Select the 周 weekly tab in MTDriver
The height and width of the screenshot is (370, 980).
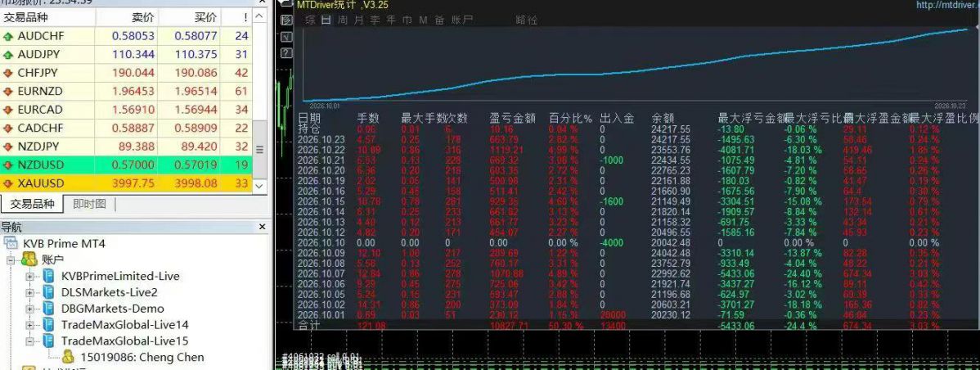point(343,20)
